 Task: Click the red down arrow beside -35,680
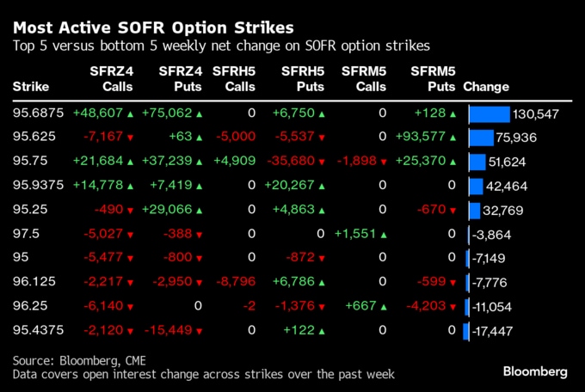click(x=322, y=162)
